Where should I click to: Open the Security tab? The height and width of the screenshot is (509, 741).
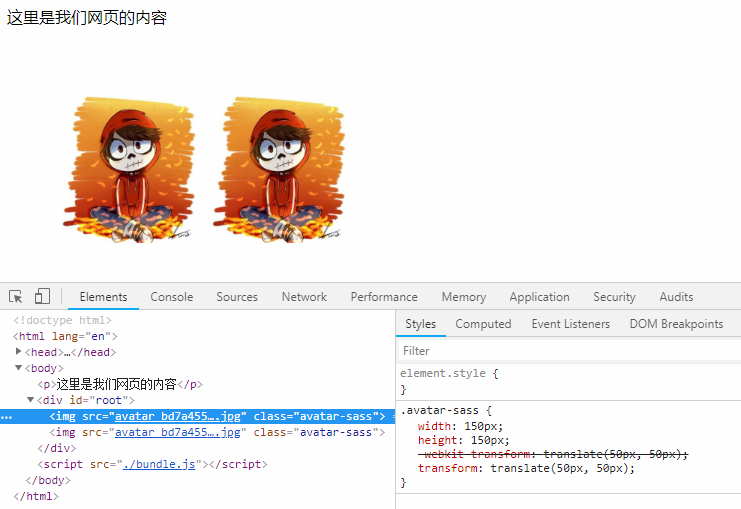(x=614, y=297)
